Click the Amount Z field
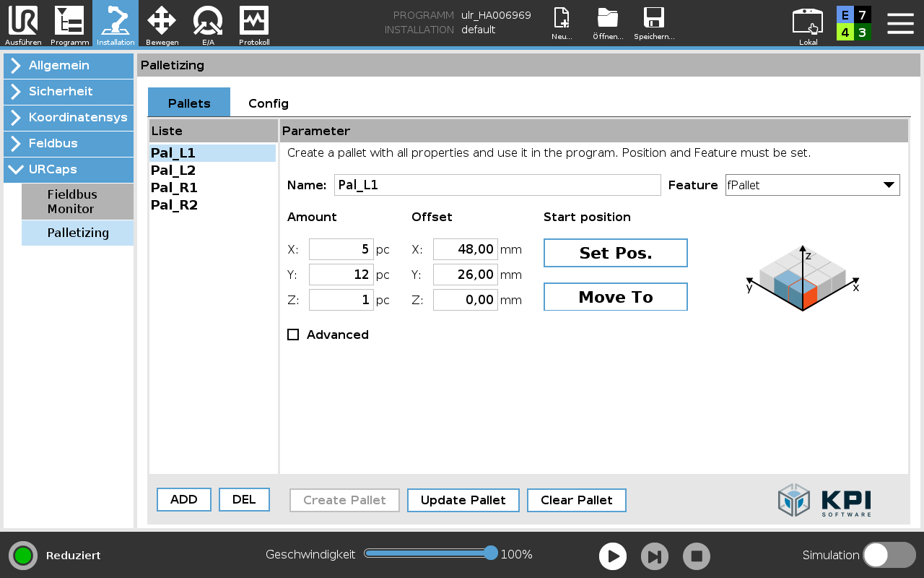Image resolution: width=924 pixels, height=578 pixels. tap(341, 300)
